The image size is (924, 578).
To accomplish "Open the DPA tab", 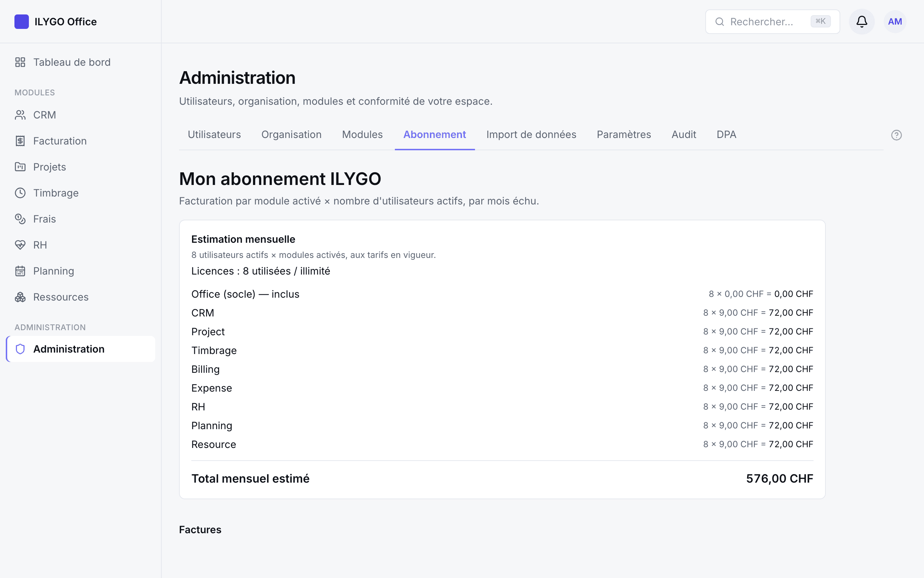I will pos(726,134).
